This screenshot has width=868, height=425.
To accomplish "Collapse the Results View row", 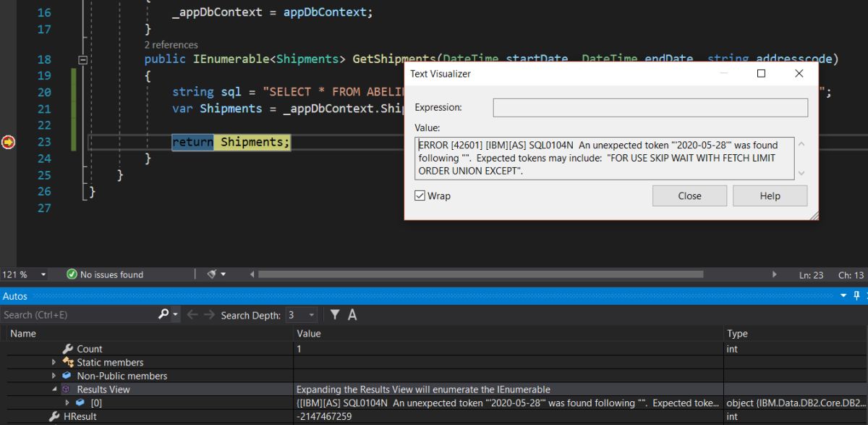I will click(54, 390).
